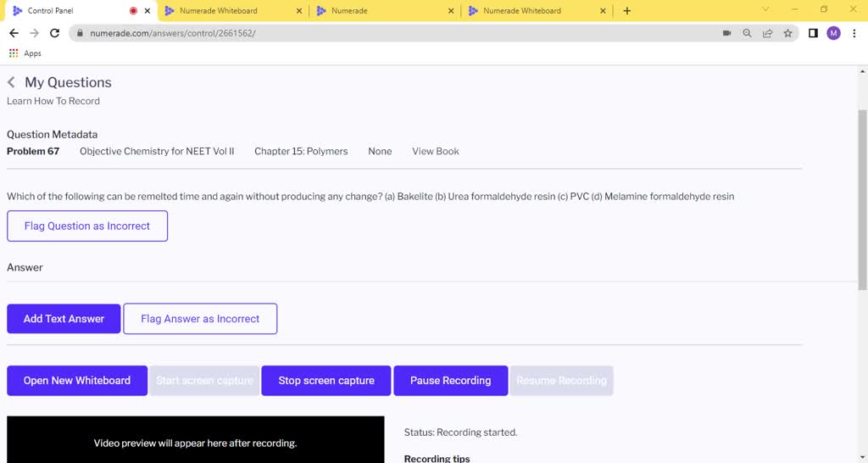The image size is (868, 463).
Task: Open the Apps shortcut in bookmarks bar
Action: point(25,53)
